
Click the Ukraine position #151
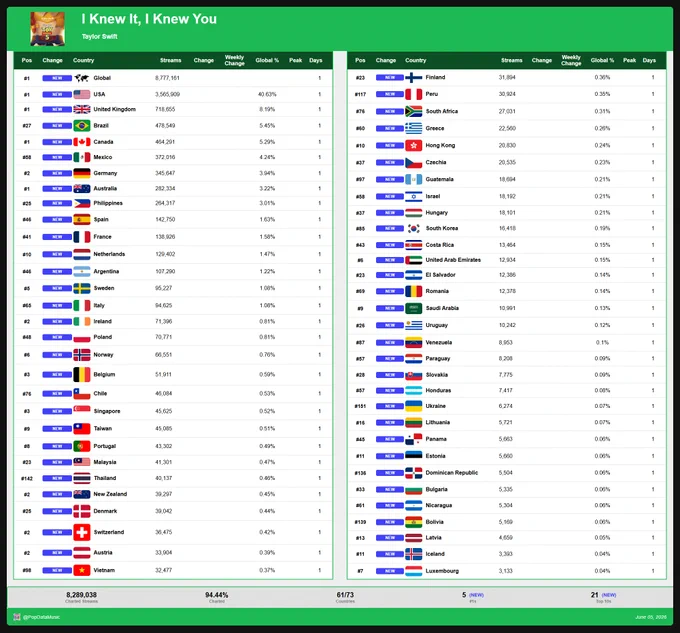(360, 406)
